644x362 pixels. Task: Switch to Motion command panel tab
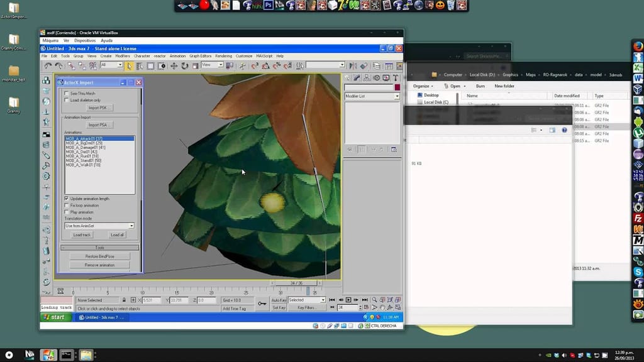[x=377, y=77]
